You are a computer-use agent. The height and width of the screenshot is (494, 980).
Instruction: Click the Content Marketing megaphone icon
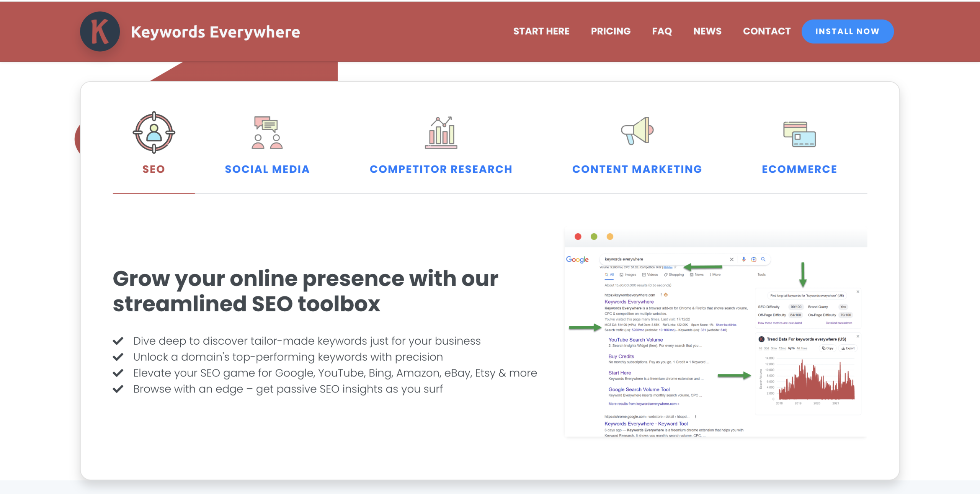[x=637, y=131]
